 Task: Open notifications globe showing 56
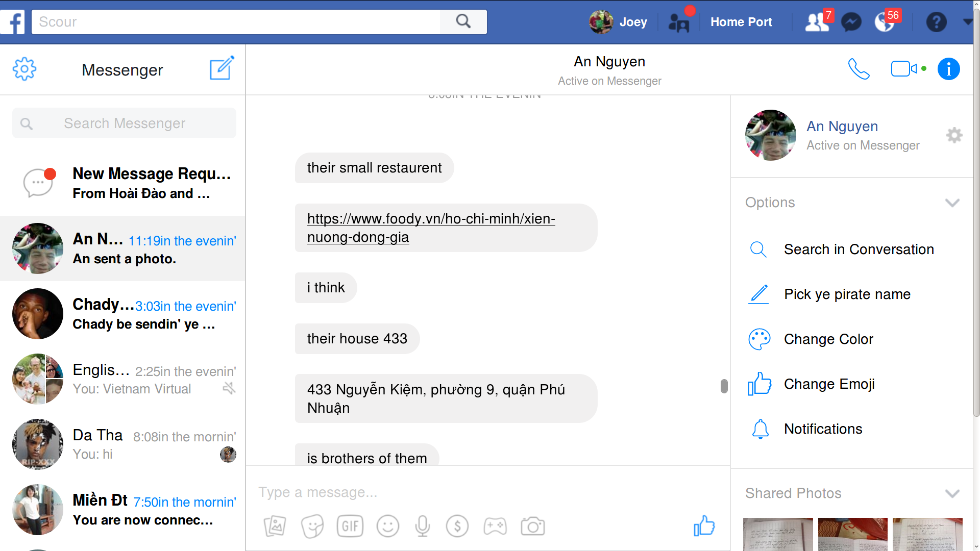[x=885, y=22]
